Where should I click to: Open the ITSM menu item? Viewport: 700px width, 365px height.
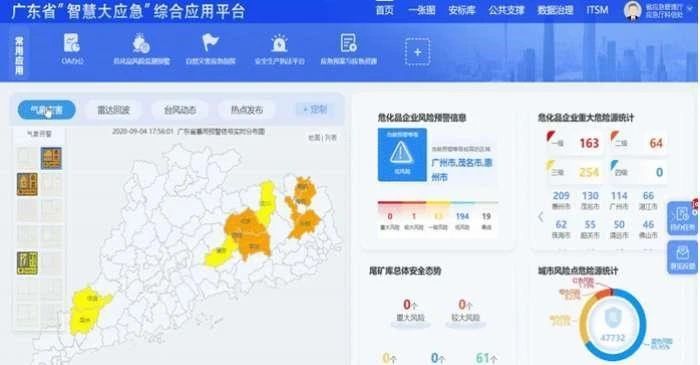point(597,10)
